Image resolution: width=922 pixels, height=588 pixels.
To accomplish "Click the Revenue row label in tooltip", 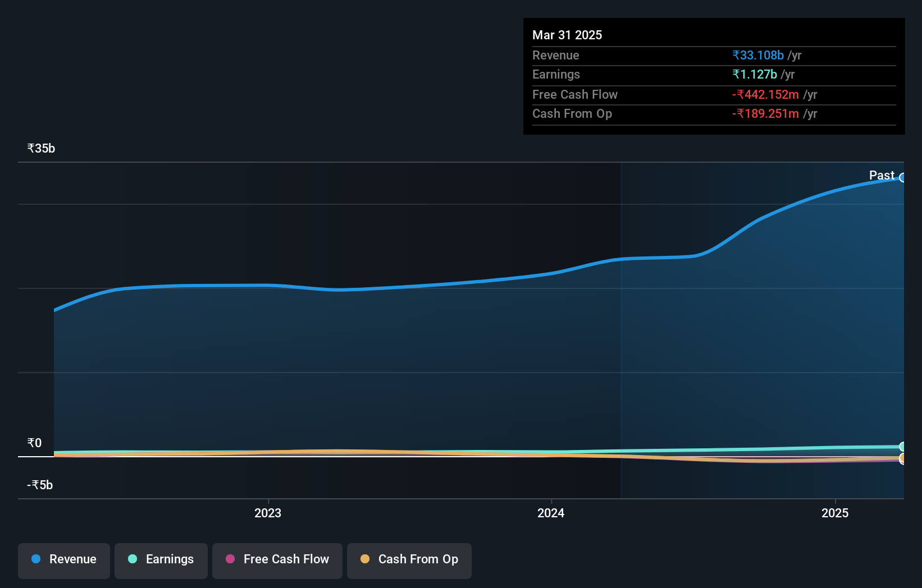I will click(x=555, y=55).
